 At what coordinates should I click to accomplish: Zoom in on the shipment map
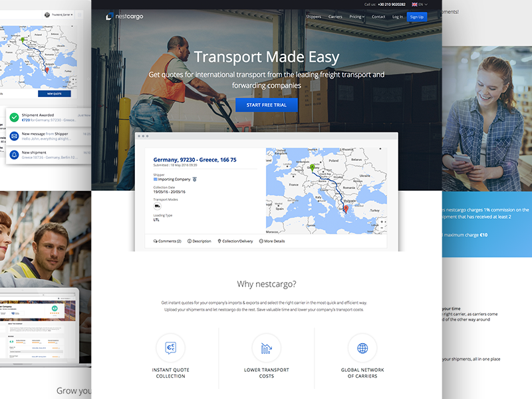click(x=382, y=222)
